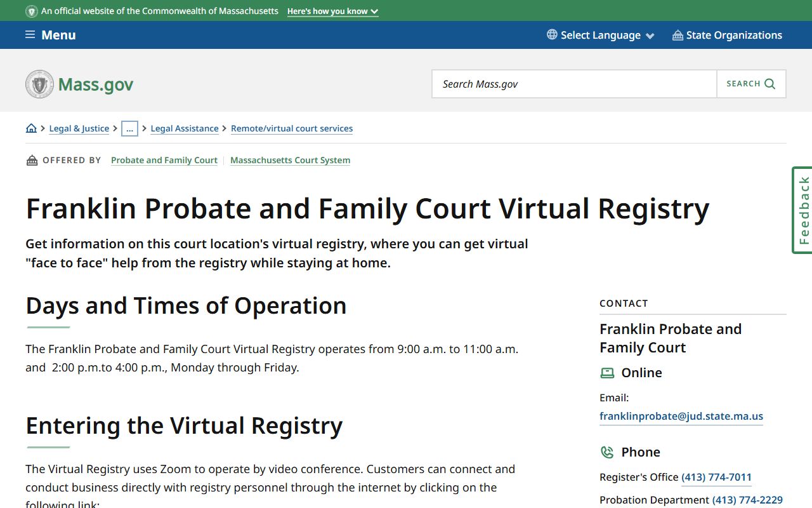Click the page title Franklin Probate and Family Court Virtual Registry

(x=367, y=209)
